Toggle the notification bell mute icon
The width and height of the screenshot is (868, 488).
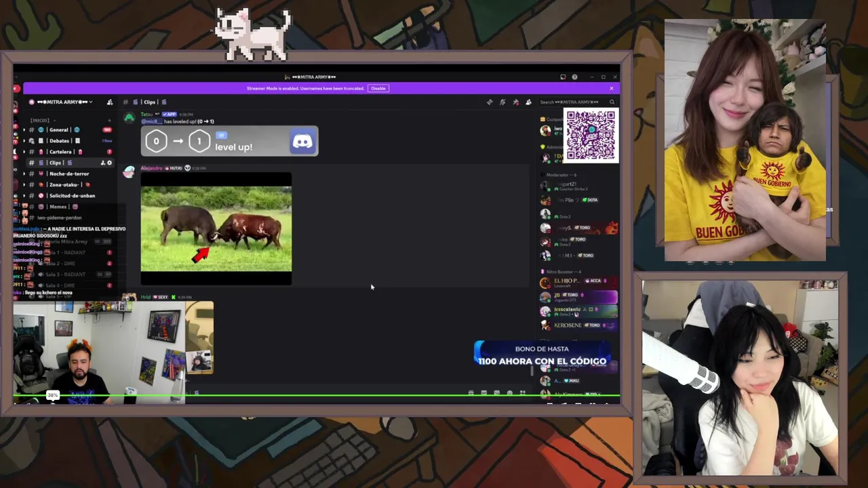coord(502,102)
